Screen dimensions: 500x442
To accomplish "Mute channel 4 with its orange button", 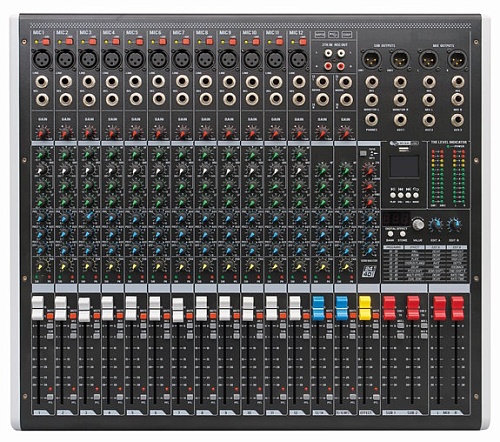I will click(x=120, y=316).
